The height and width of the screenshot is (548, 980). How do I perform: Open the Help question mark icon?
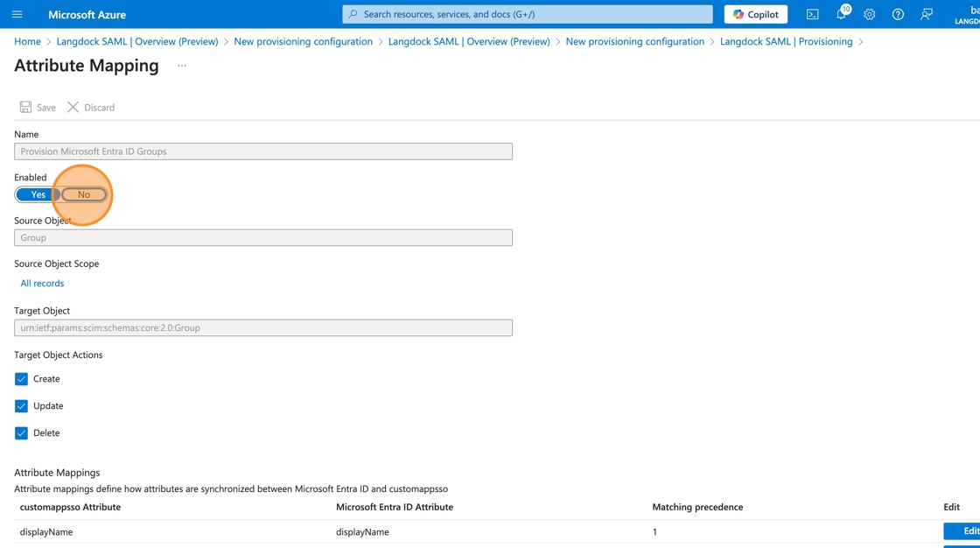(898, 14)
